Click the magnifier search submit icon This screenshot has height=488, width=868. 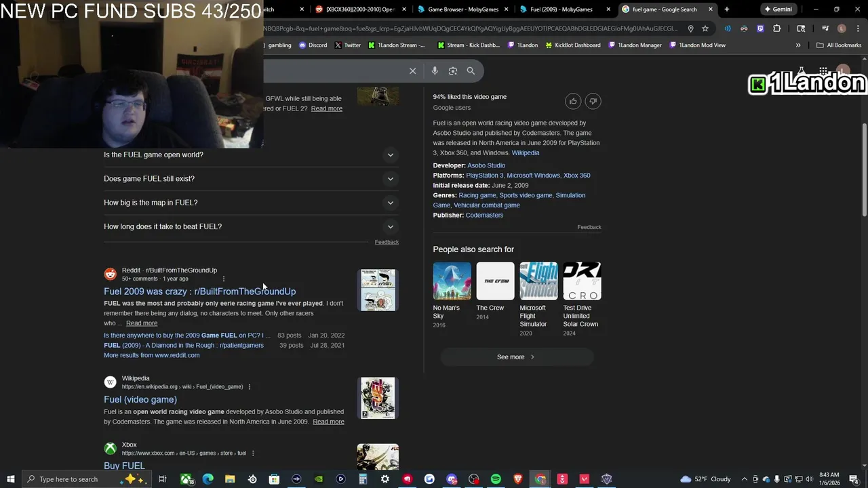point(471,70)
